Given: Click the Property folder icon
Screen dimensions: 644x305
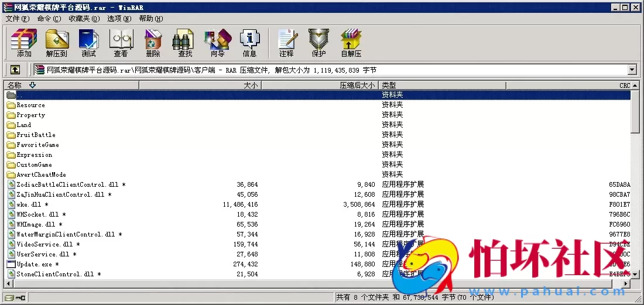Looking at the screenshot, I should point(11,115).
